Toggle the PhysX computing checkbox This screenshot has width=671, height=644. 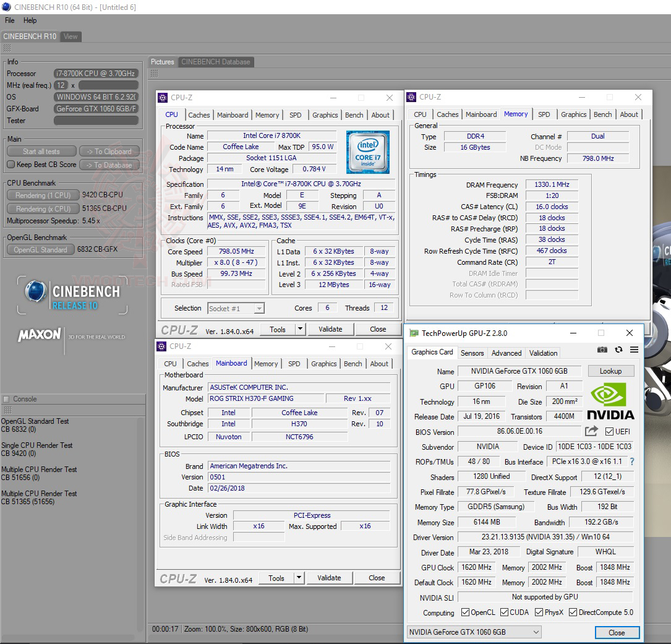[538, 612]
